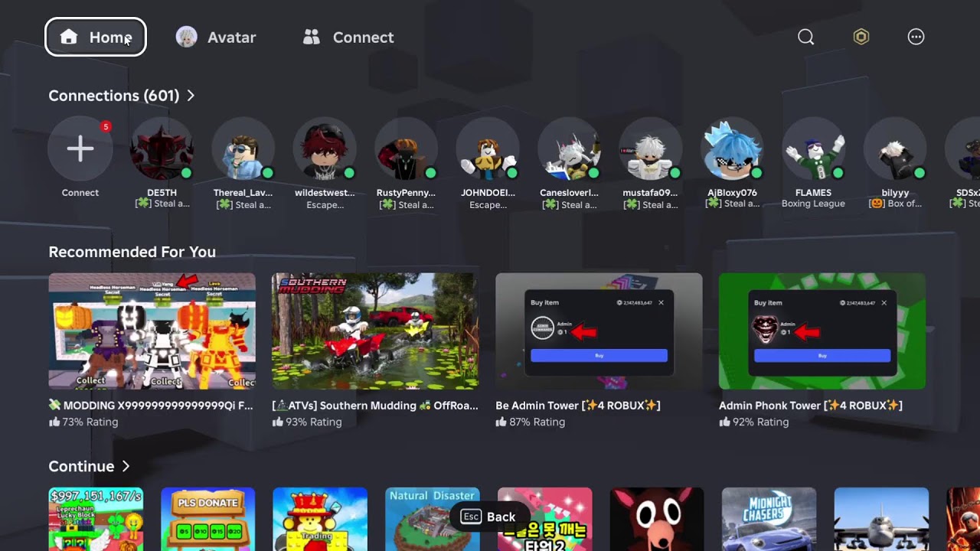Open the Connect tab
Screen dimensions: 980x551
[x=348, y=37]
